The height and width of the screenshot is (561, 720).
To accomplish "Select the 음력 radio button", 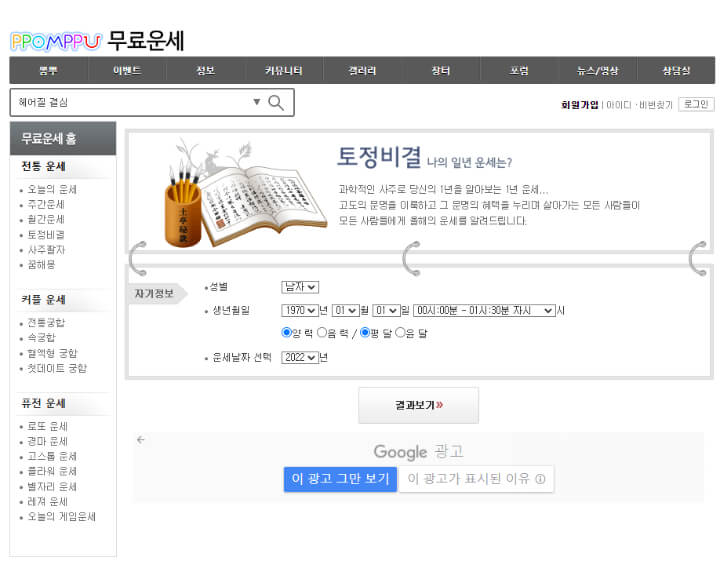I will coord(322,332).
